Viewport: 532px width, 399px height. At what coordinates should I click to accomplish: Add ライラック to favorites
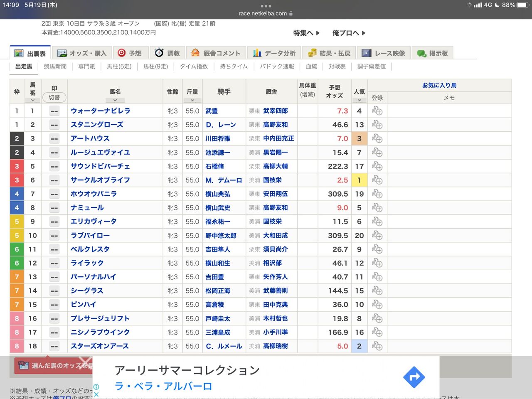click(377, 263)
